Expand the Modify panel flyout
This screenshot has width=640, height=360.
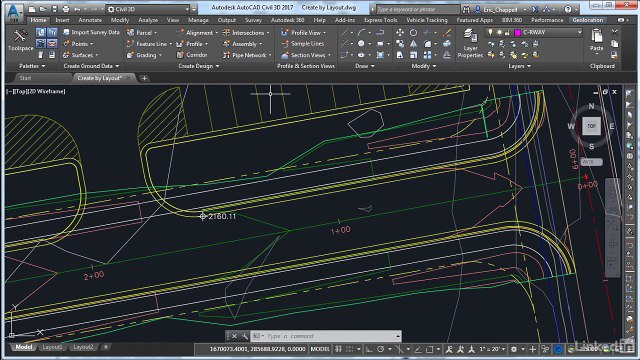point(424,66)
